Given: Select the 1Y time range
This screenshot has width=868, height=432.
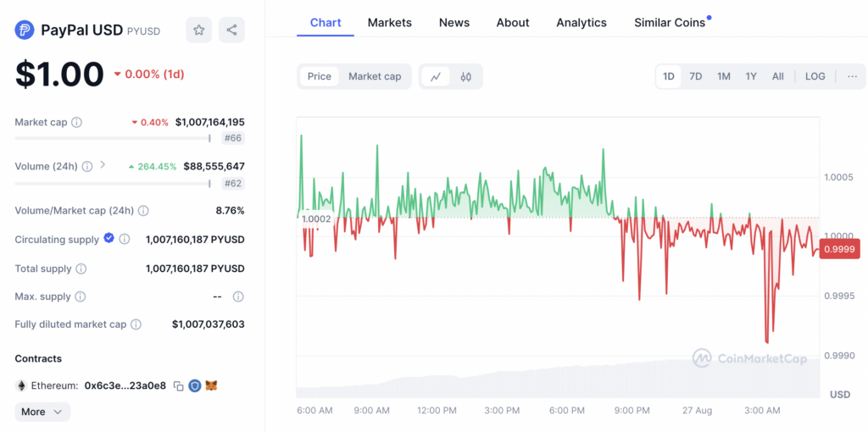Looking at the screenshot, I should 751,76.
